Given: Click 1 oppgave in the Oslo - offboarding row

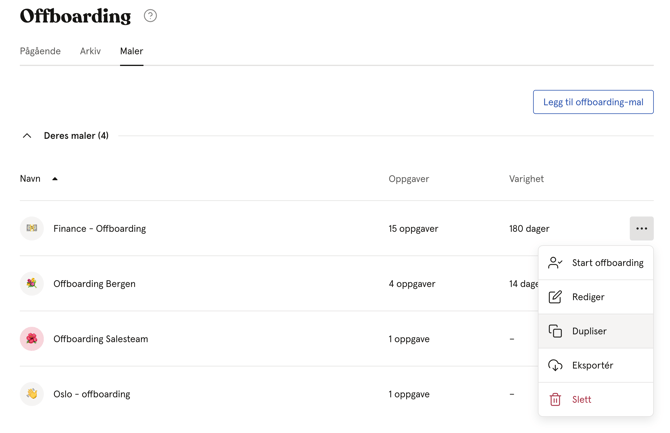Looking at the screenshot, I should tap(408, 394).
